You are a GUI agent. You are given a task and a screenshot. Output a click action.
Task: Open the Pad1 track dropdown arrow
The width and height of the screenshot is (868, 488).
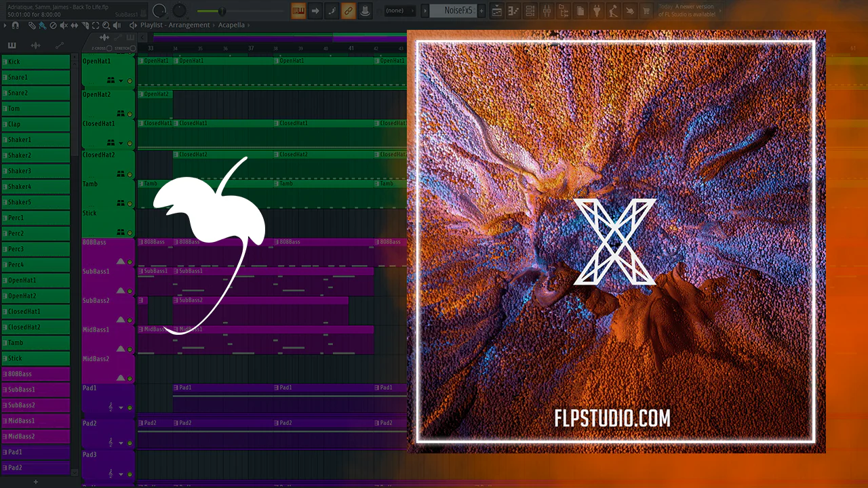click(x=121, y=408)
